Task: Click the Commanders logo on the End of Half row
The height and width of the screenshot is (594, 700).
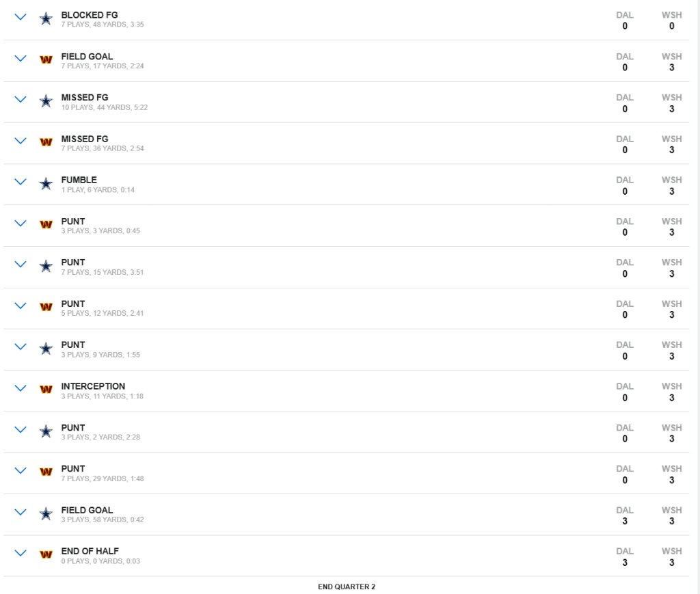Action: pos(46,554)
